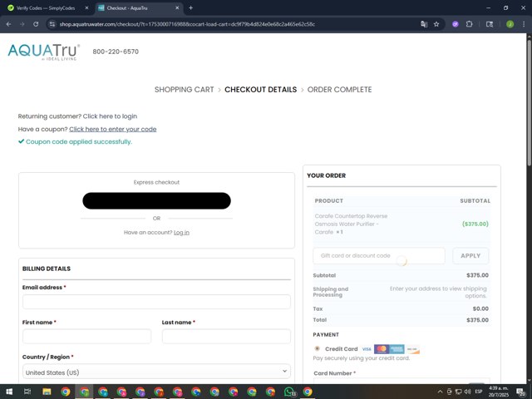Click the Total $375.00 value
This screenshot has height=399, width=532.
(477, 320)
